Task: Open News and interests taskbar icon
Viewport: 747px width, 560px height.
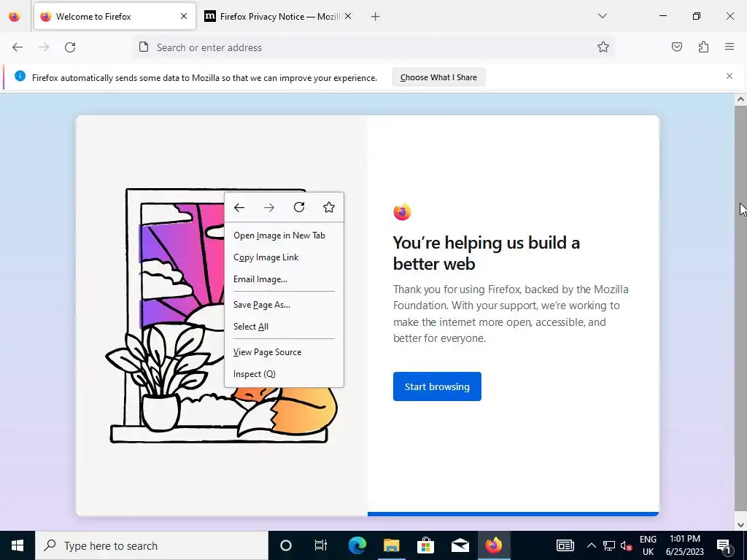Action: (565, 545)
